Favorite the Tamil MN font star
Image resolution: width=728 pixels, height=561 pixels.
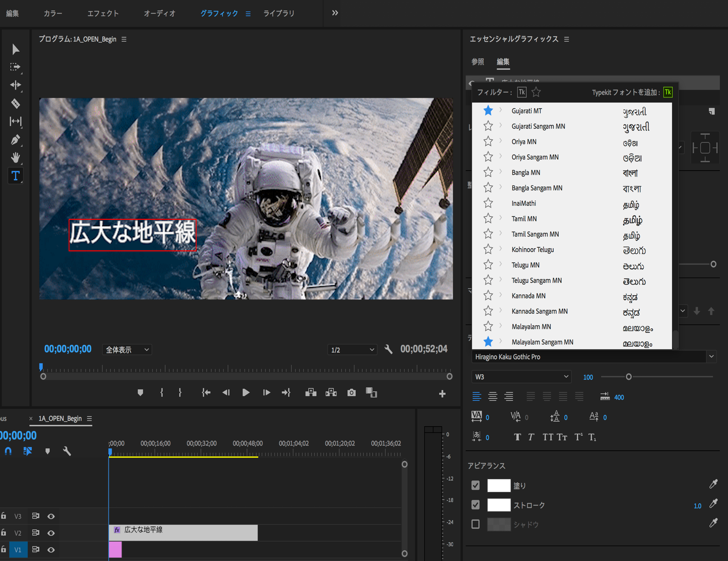click(x=488, y=219)
